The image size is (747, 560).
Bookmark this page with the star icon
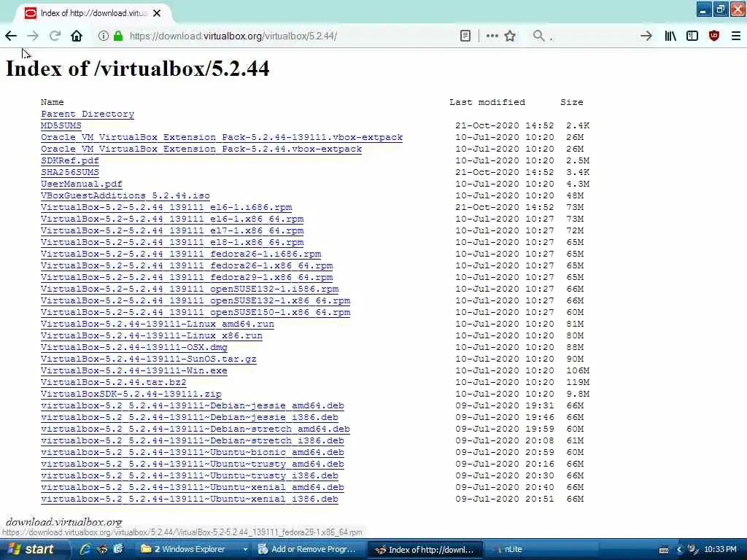tap(510, 36)
